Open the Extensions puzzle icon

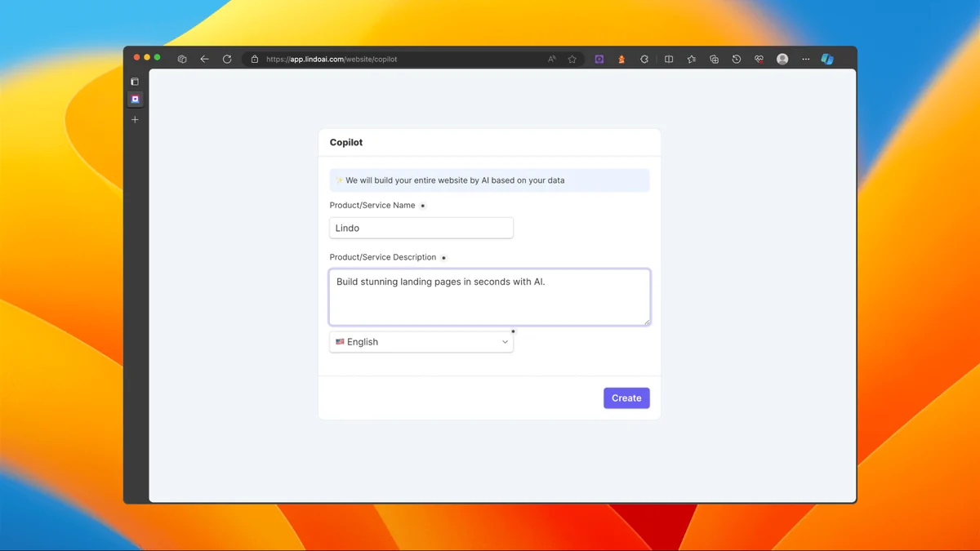point(644,59)
